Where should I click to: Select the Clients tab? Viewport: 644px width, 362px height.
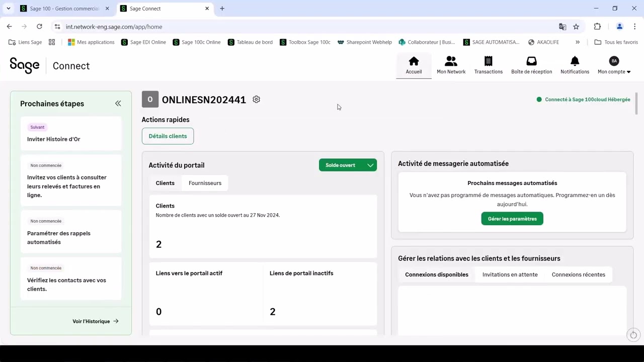tap(165, 183)
